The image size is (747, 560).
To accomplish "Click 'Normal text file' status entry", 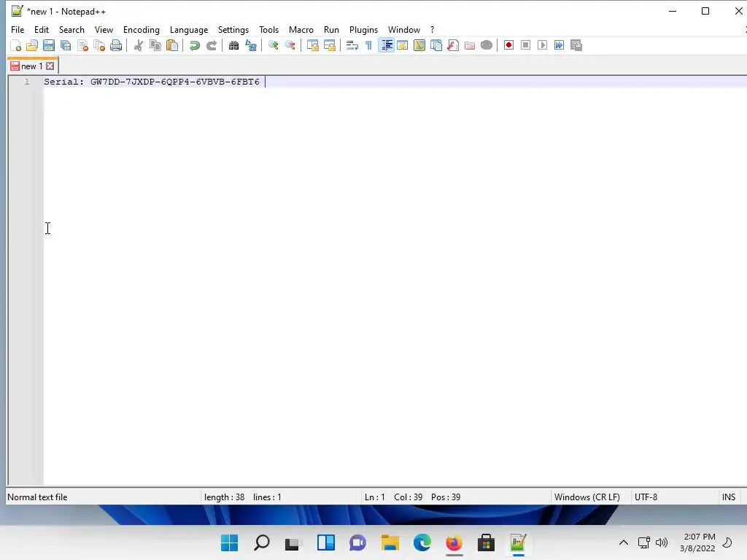I will (37, 497).
